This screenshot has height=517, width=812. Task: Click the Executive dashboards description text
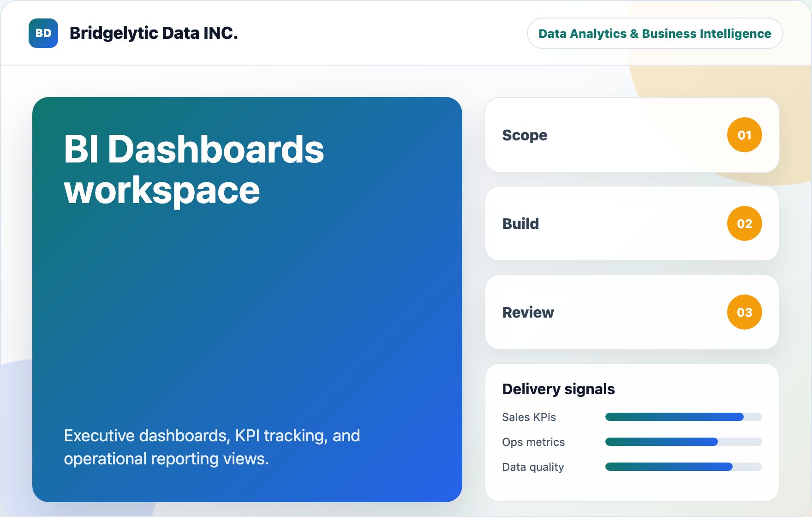pyautogui.click(x=212, y=447)
